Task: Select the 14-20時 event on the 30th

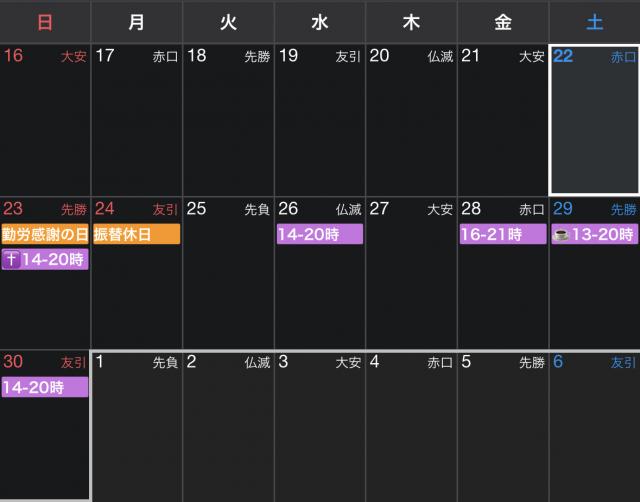Action: (x=45, y=387)
